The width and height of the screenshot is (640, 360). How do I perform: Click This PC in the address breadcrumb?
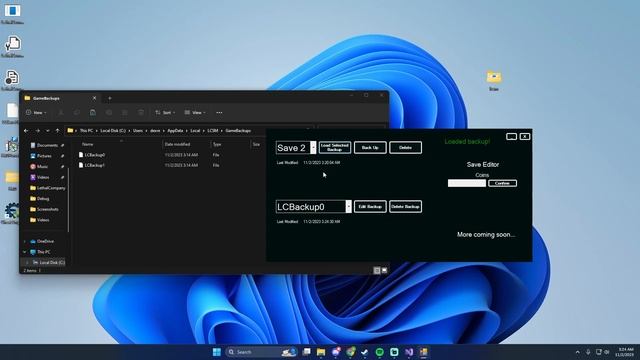tap(86, 131)
